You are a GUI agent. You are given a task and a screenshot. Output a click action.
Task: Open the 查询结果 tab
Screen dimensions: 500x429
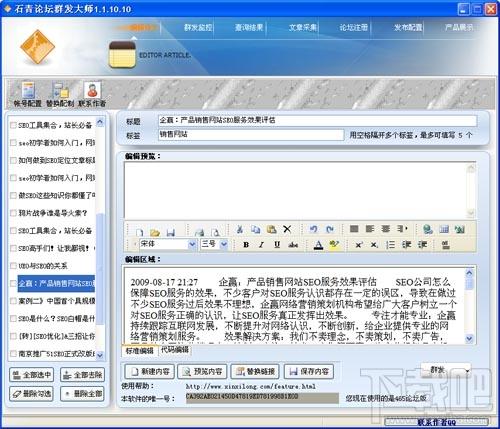click(249, 27)
